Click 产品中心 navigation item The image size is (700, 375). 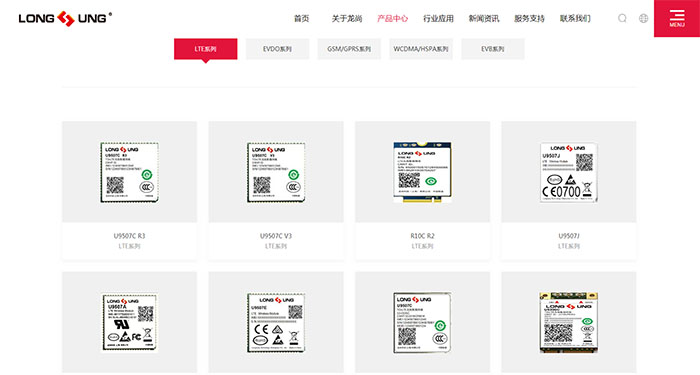tap(392, 18)
